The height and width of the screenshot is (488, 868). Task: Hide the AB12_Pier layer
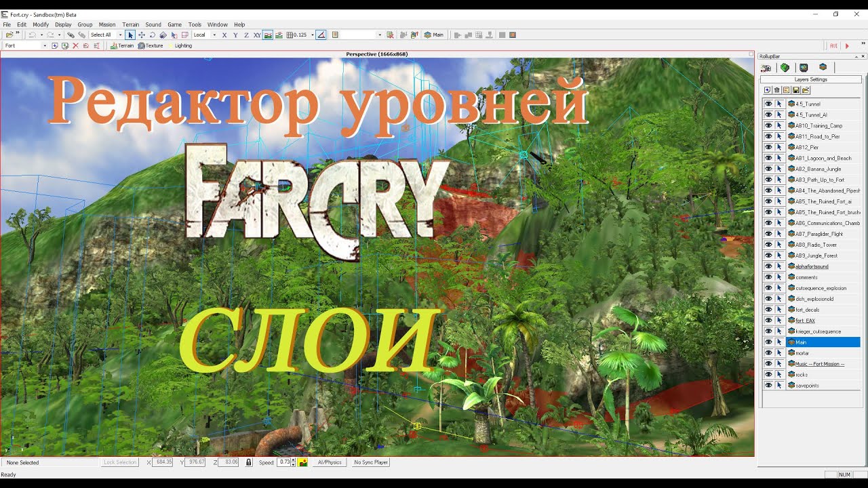point(768,147)
